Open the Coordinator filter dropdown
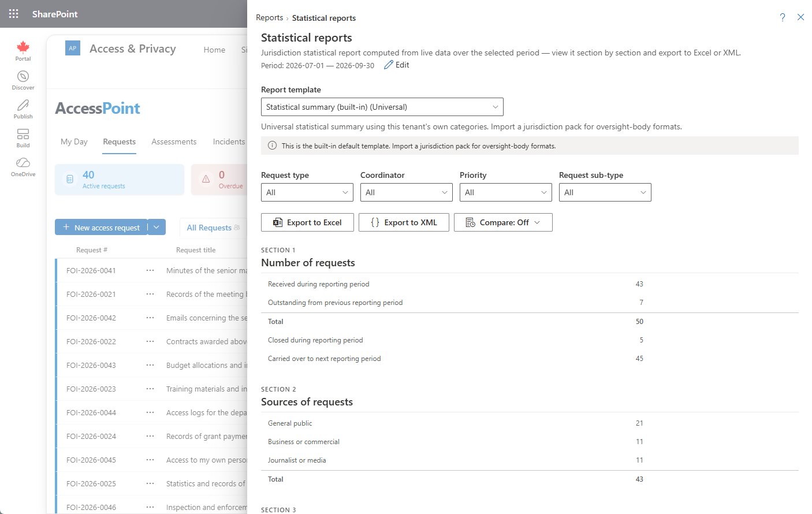812x514 pixels. (407, 192)
